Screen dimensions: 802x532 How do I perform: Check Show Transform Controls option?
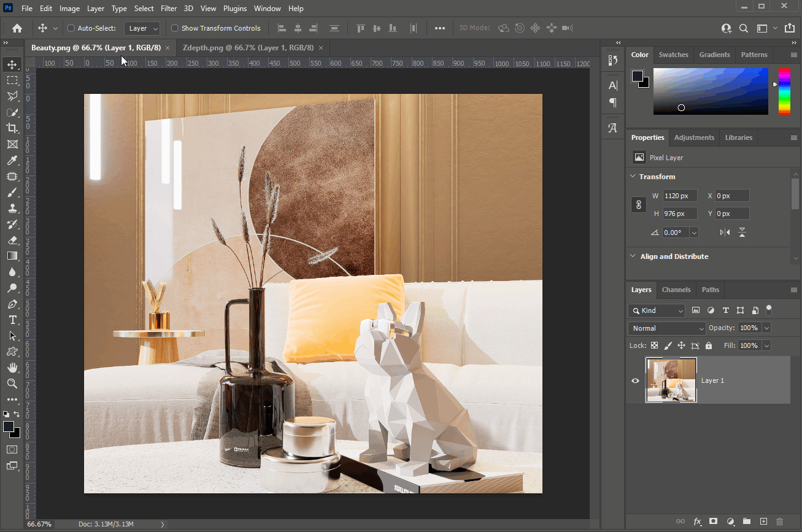pyautogui.click(x=175, y=28)
